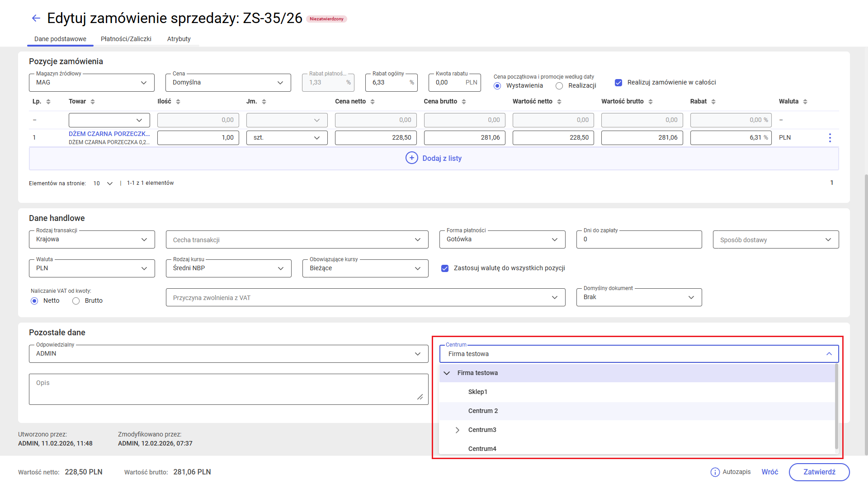Viewport: 868px width, 488px height.
Task: Click the back arrow next to title
Action: 36,18
